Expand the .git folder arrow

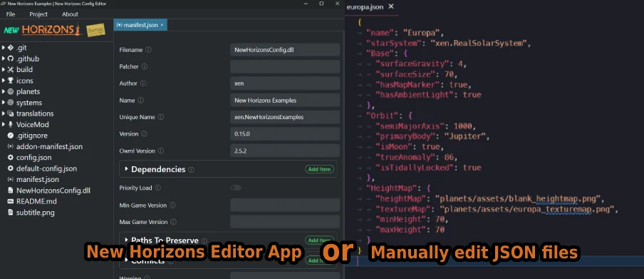(x=4, y=48)
